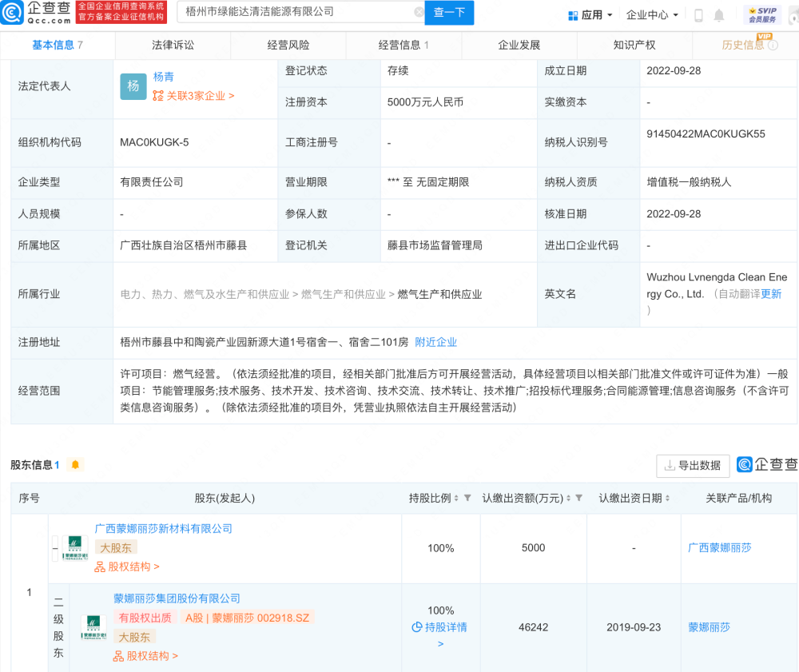
Task: Open the mobile phone icon in the header
Action: (x=698, y=15)
